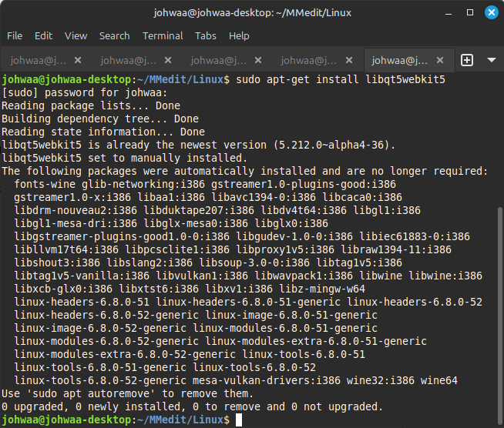Close the third terminal tab
The width and height of the screenshot is (504, 428).
click(x=260, y=60)
